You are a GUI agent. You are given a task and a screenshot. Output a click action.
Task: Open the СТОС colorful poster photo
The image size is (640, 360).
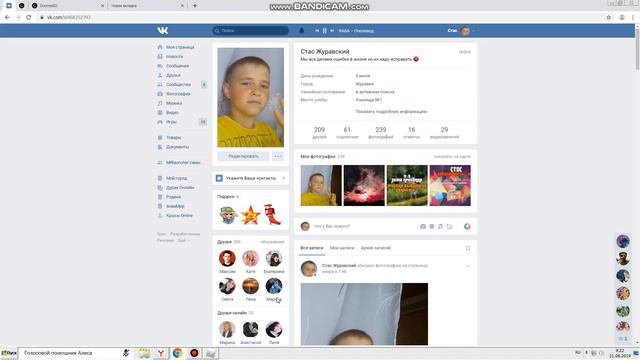click(x=450, y=185)
